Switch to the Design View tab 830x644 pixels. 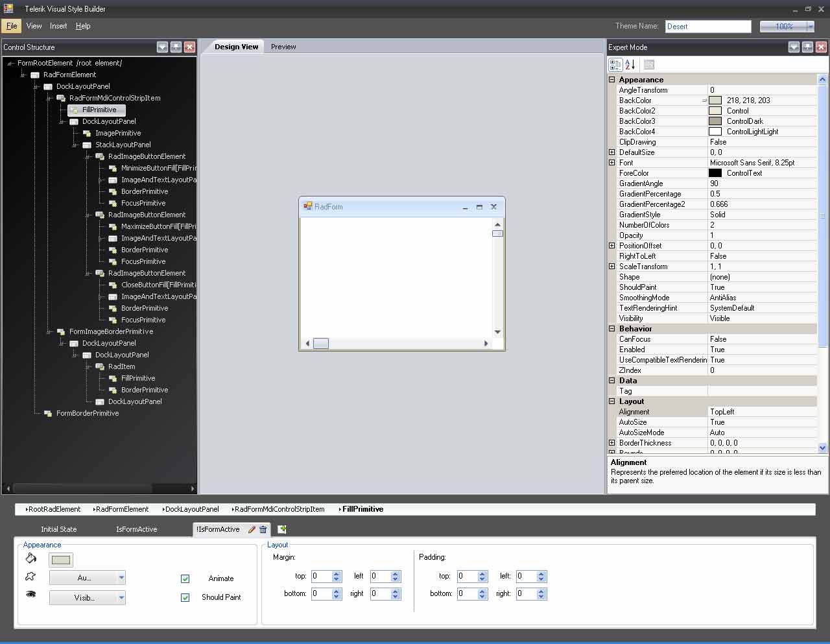[237, 47]
